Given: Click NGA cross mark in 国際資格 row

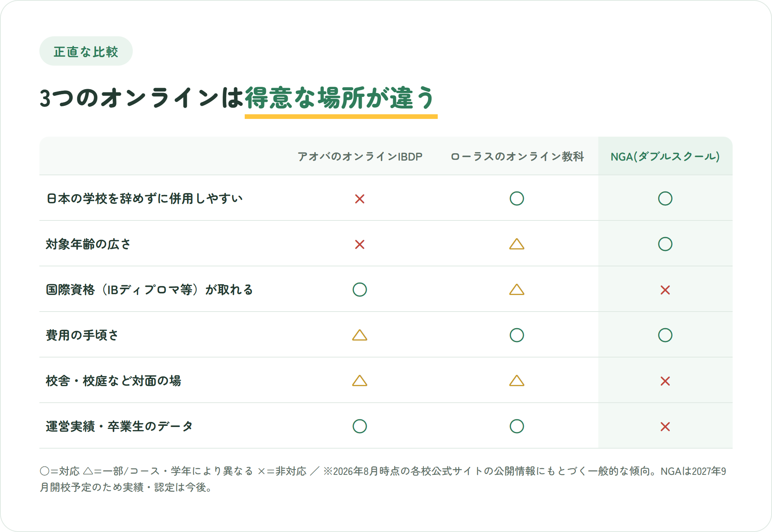Looking at the screenshot, I should tap(665, 290).
